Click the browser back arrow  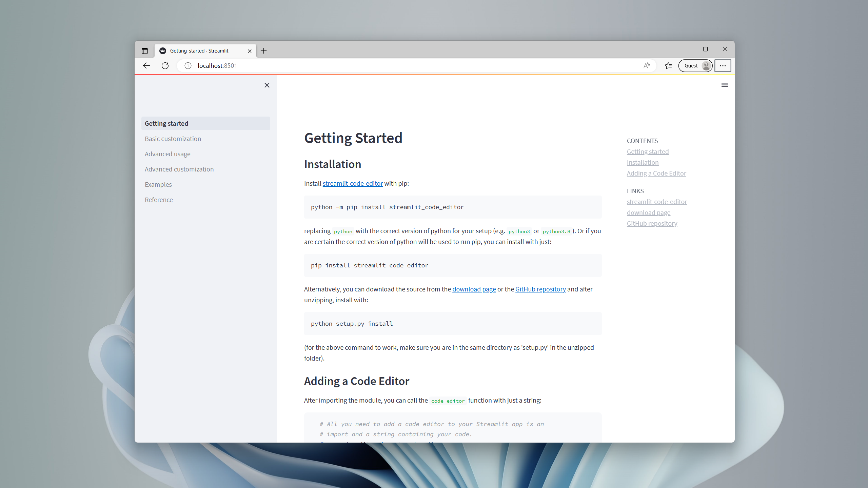click(x=146, y=66)
